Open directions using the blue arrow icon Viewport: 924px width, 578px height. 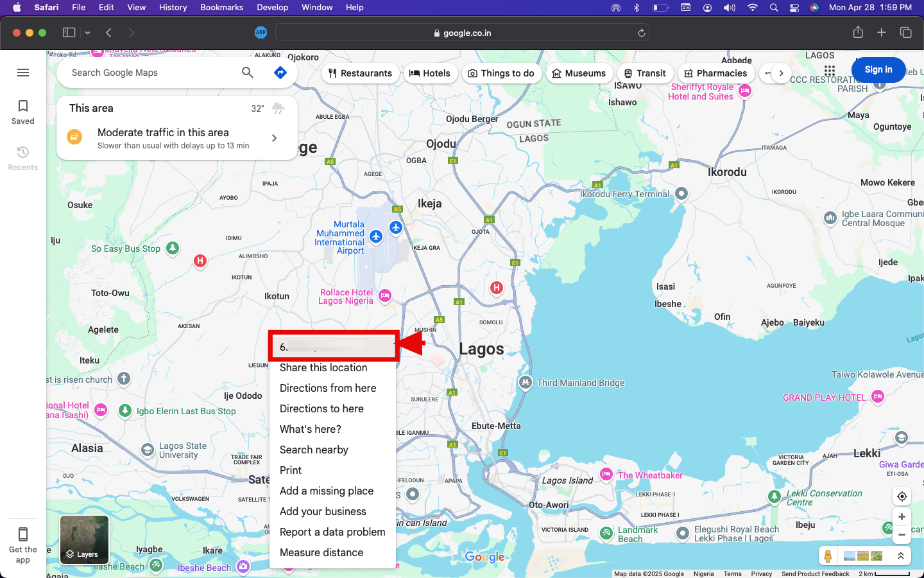click(280, 73)
